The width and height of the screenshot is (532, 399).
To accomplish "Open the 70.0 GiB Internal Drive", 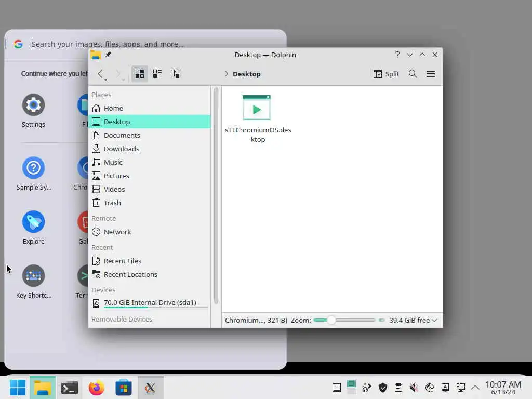I will [x=150, y=303].
